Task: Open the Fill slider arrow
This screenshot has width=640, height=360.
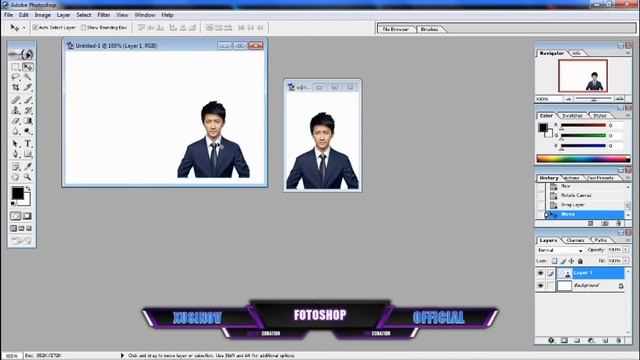Action: coord(626,260)
